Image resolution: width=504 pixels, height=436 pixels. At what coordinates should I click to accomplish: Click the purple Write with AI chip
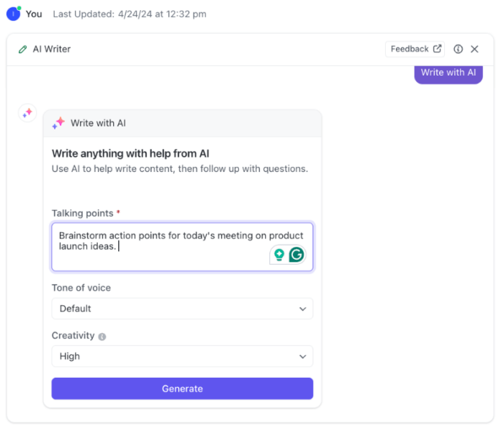coord(448,73)
